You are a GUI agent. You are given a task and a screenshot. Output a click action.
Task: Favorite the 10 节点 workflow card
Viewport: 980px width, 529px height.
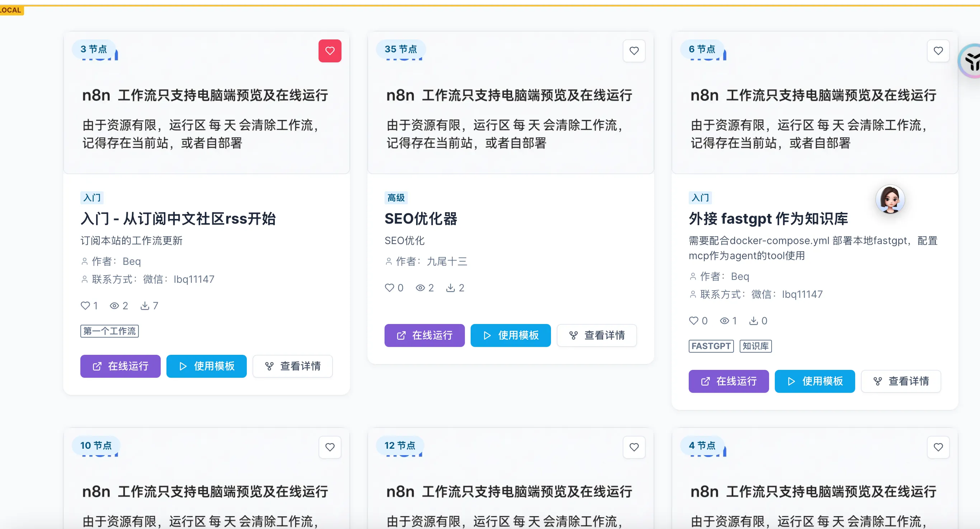tap(330, 447)
